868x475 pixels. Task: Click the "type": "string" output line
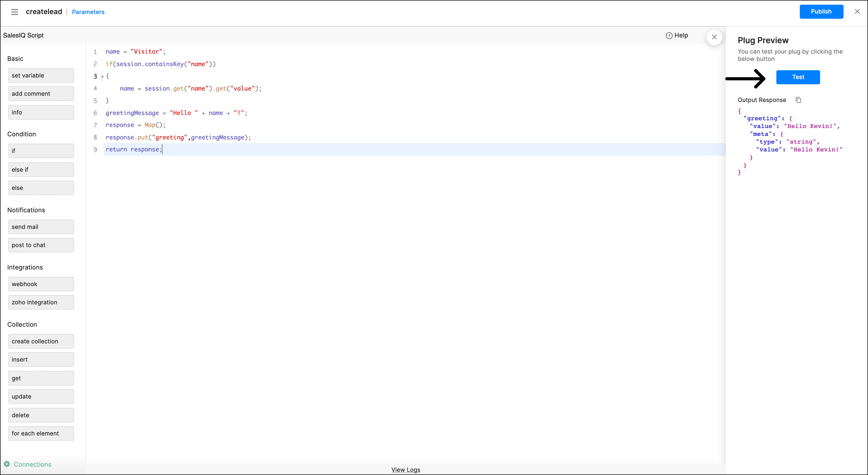tap(788, 142)
